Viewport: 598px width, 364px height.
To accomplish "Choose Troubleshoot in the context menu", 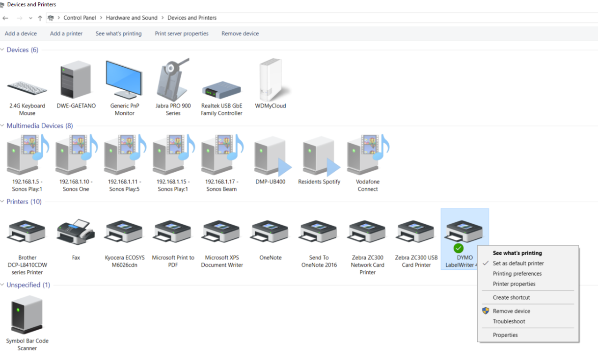I will point(509,321).
